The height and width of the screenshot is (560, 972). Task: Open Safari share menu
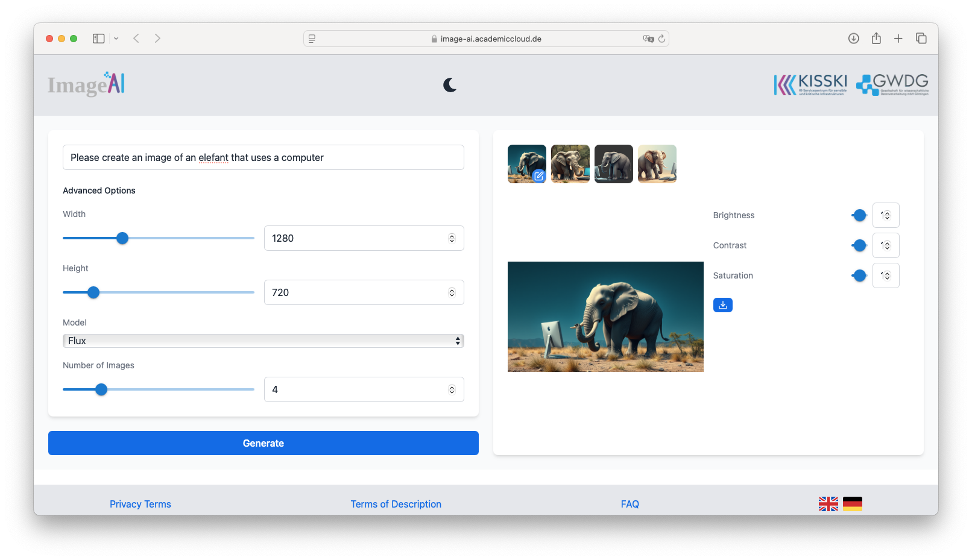coord(876,39)
